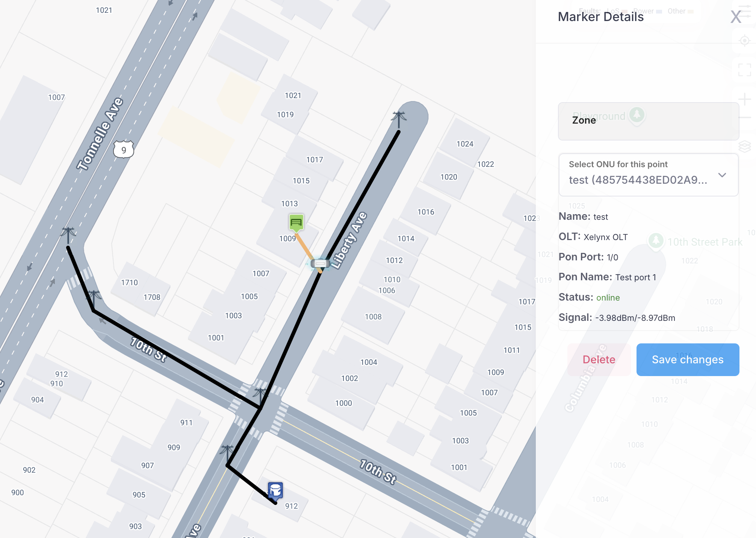The width and height of the screenshot is (756, 538).
Task: Open the Select ONU dropdown chevron
Action: point(722,175)
